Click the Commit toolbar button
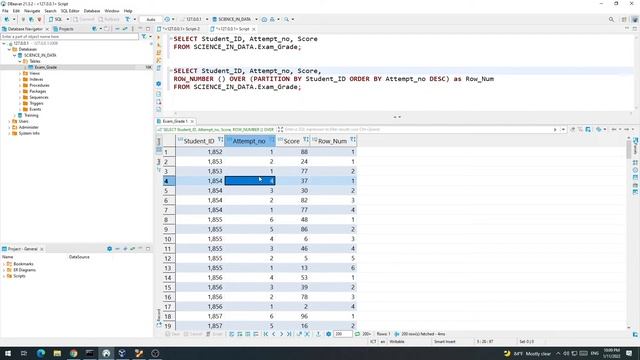The height and width of the screenshot is (360, 640). coord(84,19)
